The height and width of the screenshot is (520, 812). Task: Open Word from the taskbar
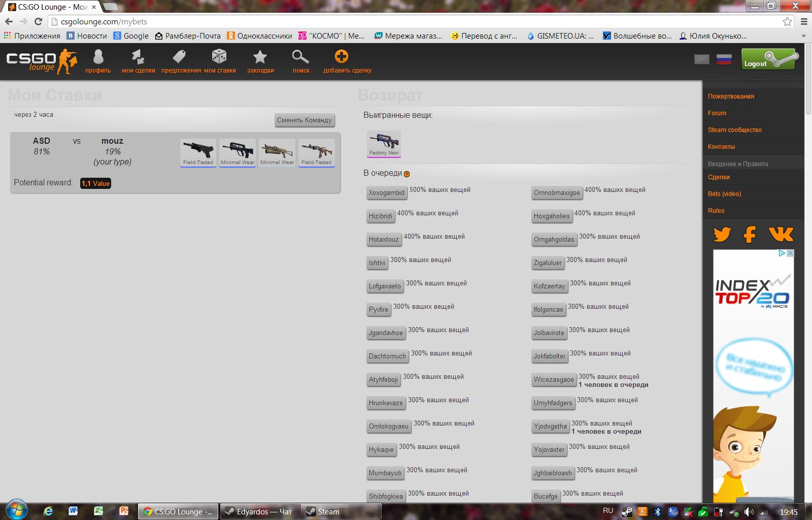(73, 511)
